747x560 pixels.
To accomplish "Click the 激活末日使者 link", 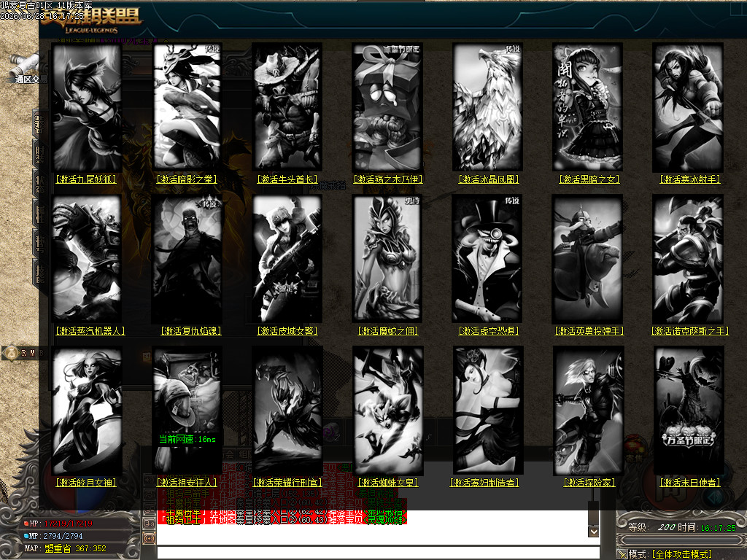I will coord(690,483).
